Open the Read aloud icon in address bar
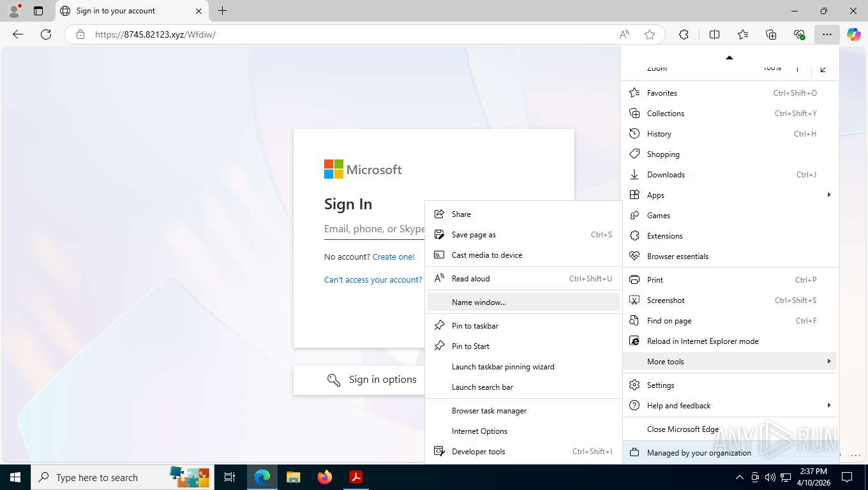This screenshot has height=490, width=868. [x=624, y=34]
